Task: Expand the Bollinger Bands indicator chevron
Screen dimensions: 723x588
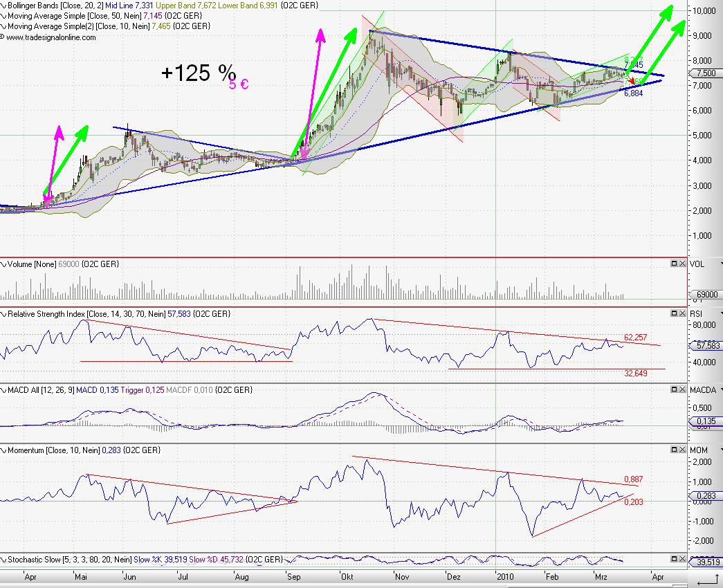Action: [3, 6]
